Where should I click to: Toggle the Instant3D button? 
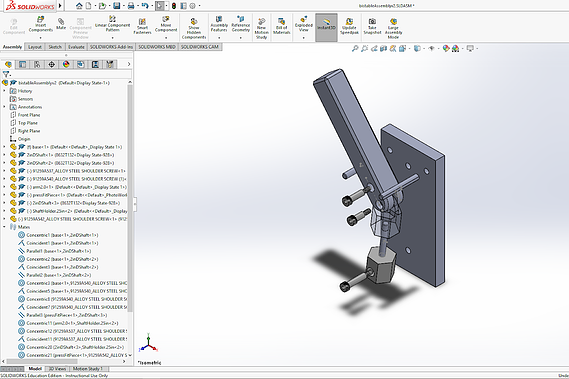pyautogui.click(x=326, y=27)
